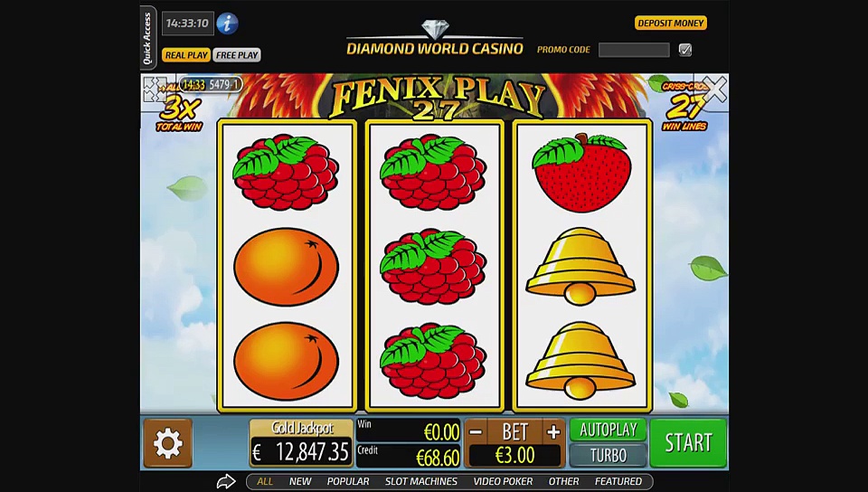Click the Autoplay button
The width and height of the screenshot is (868, 492).
point(608,430)
